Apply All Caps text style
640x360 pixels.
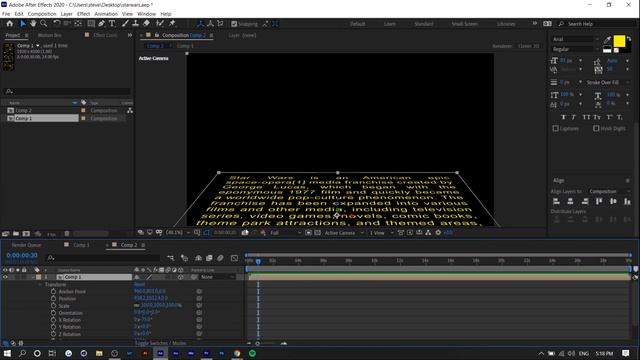click(586, 117)
